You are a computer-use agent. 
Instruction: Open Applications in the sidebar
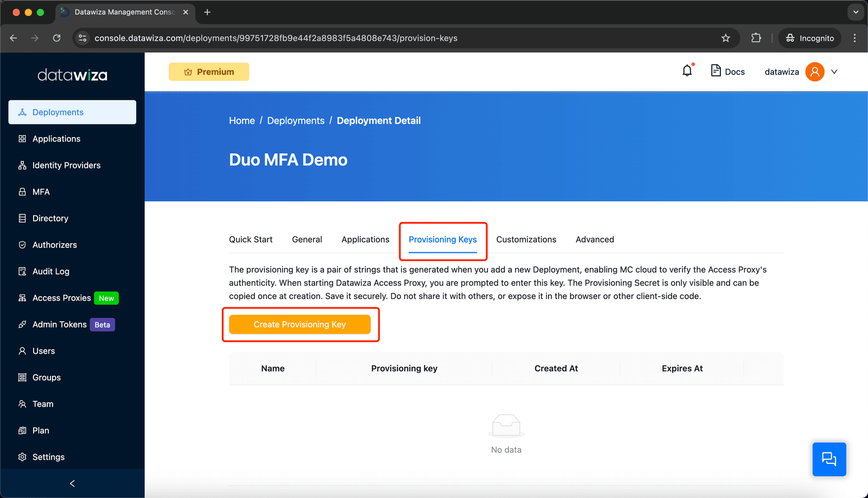tap(72, 139)
